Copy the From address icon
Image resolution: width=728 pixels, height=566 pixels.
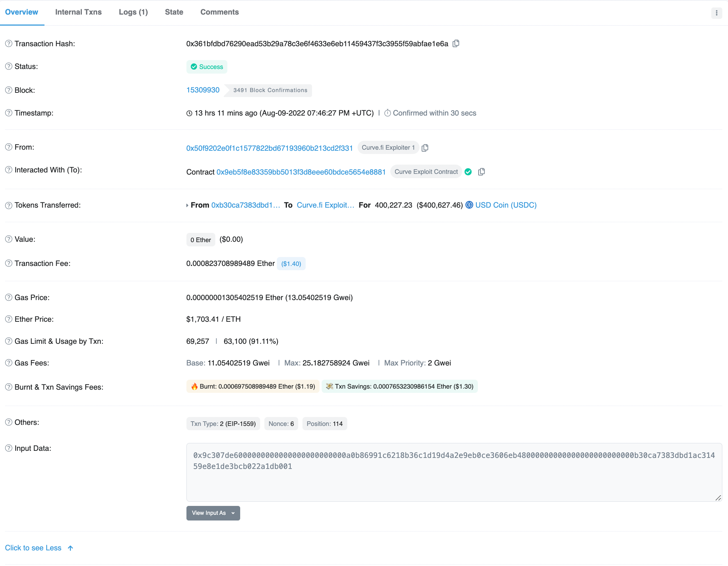pyautogui.click(x=425, y=148)
